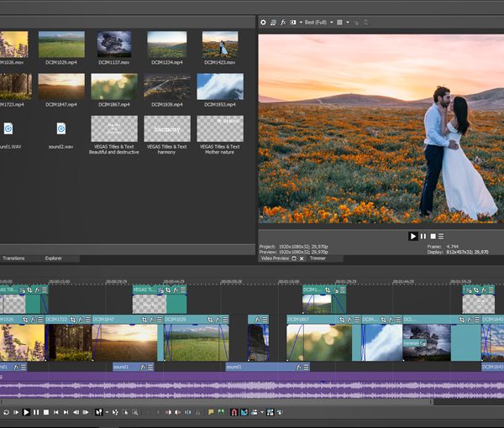The width and height of the screenshot is (504, 428).
Task: Open the hamburger menu on the long sound1 event
Action: coord(307,367)
